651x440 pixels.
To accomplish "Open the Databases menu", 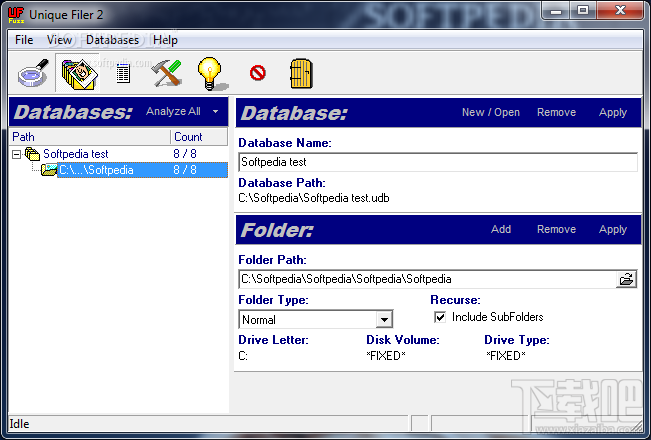I will [x=112, y=40].
